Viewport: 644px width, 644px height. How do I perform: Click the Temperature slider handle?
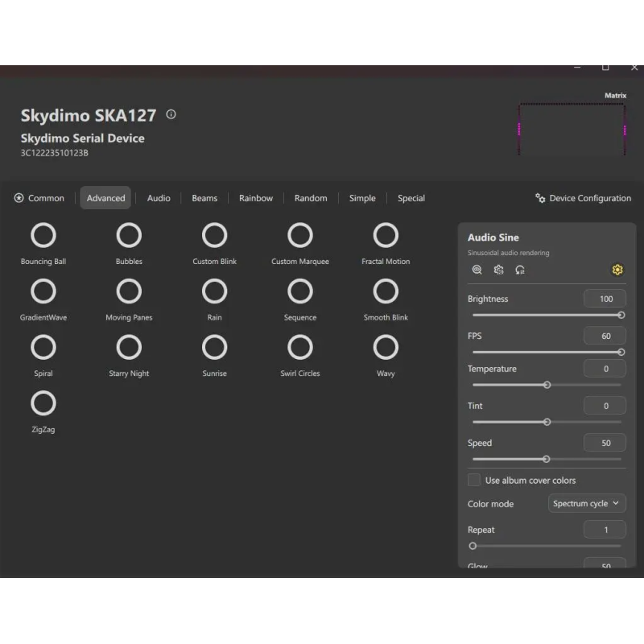(x=547, y=385)
